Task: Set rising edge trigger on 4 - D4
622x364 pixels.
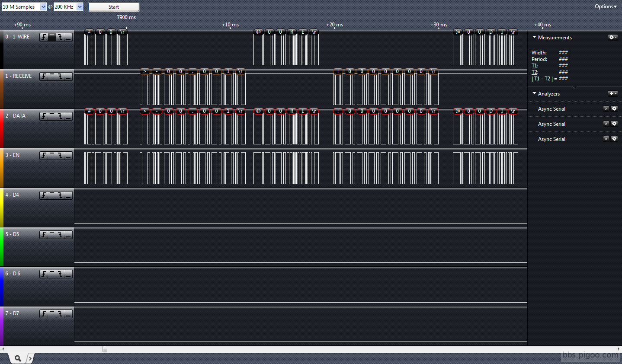Action: click(44, 195)
